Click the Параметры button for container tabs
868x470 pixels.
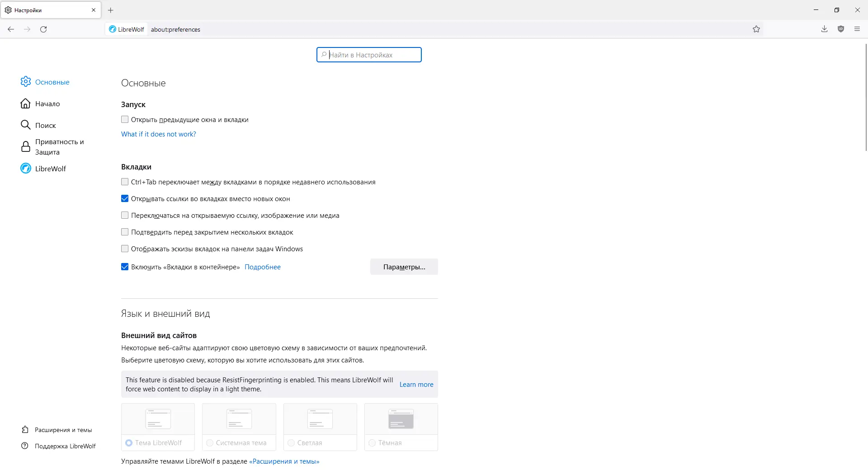[404, 267]
